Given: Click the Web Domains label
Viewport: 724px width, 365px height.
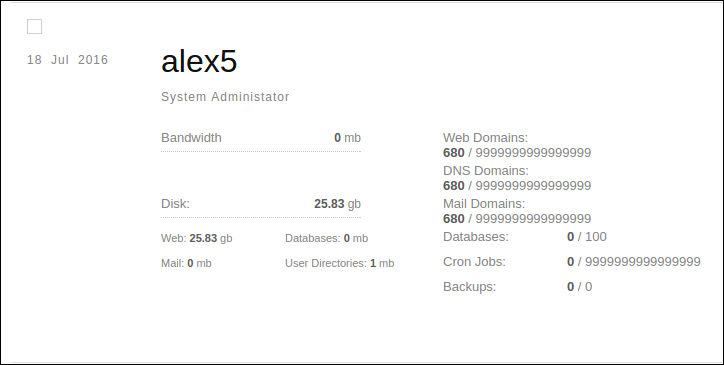Looking at the screenshot, I should 485,138.
